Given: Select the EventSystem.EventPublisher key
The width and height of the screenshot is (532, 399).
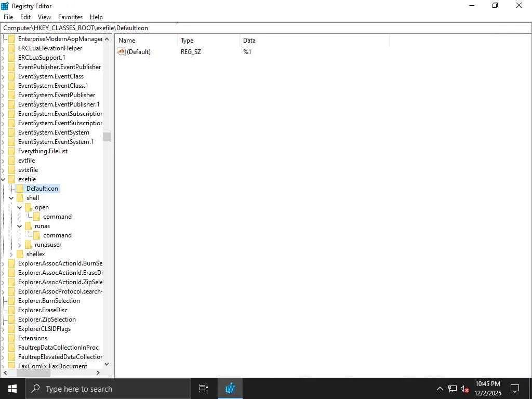Looking at the screenshot, I should [57, 95].
